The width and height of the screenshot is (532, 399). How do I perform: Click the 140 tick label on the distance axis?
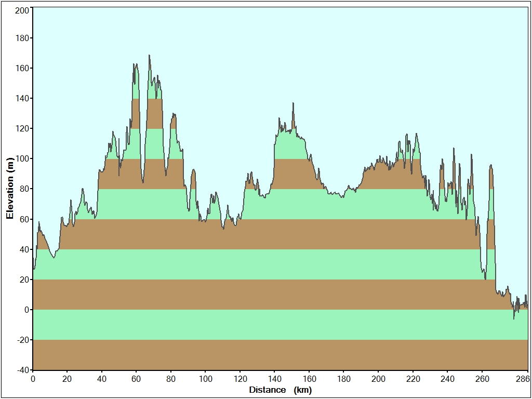[x=274, y=379]
